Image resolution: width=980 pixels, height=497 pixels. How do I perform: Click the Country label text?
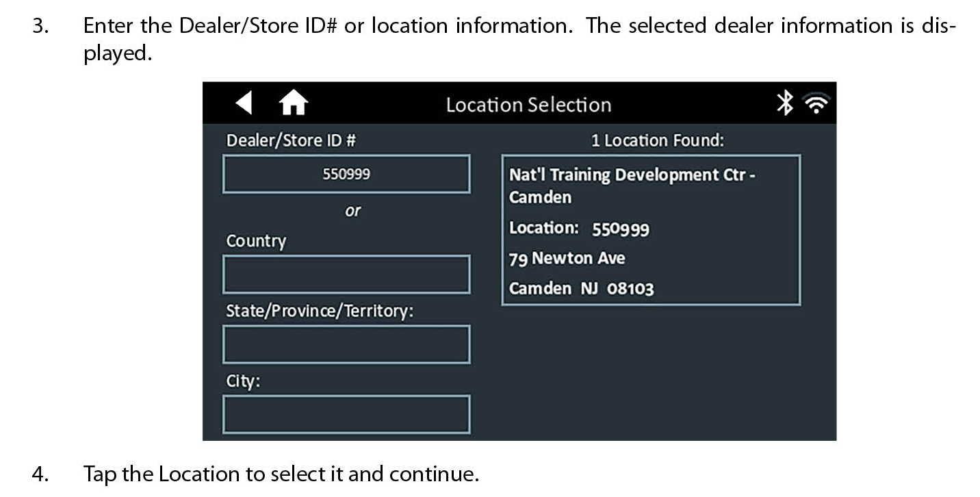256,241
